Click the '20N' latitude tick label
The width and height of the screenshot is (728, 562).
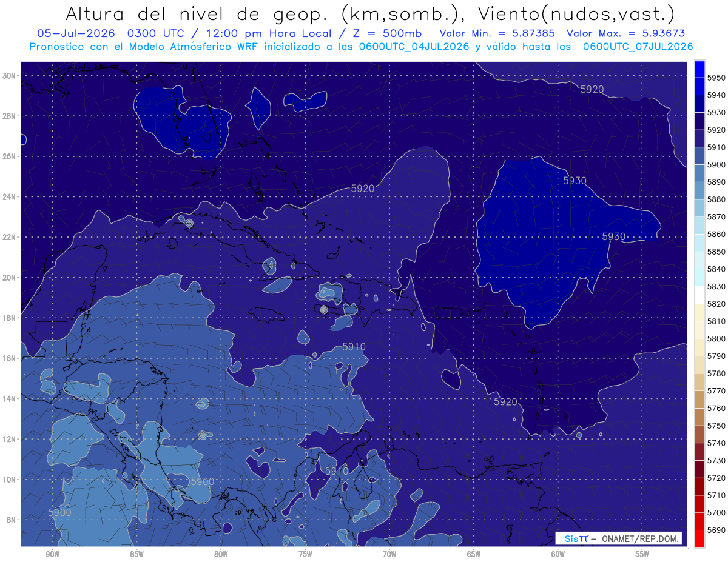(x=9, y=278)
